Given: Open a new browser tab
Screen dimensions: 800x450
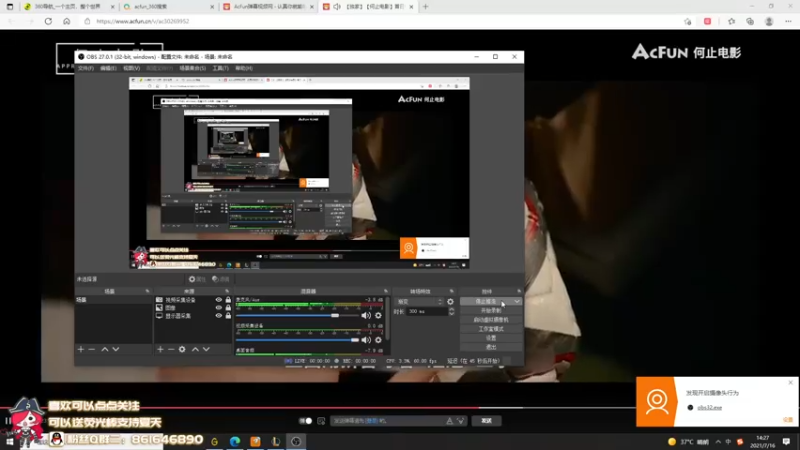Looking at the screenshot, I should [426, 7].
